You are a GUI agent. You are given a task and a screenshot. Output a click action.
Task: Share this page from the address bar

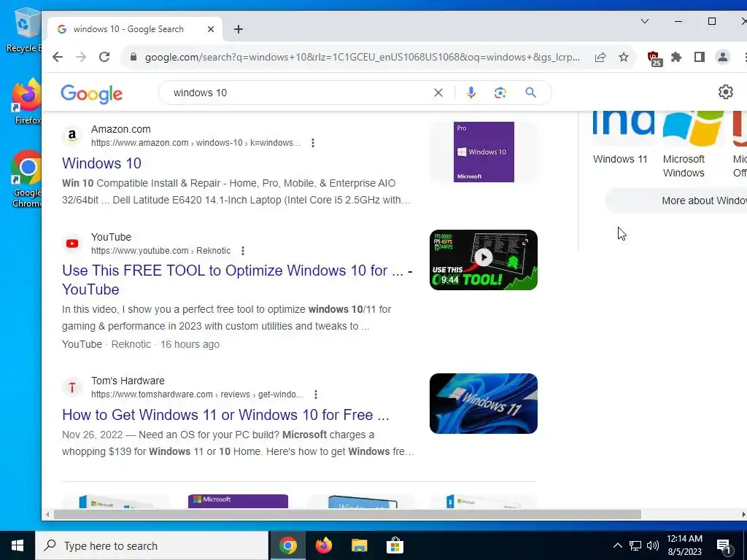[600, 57]
